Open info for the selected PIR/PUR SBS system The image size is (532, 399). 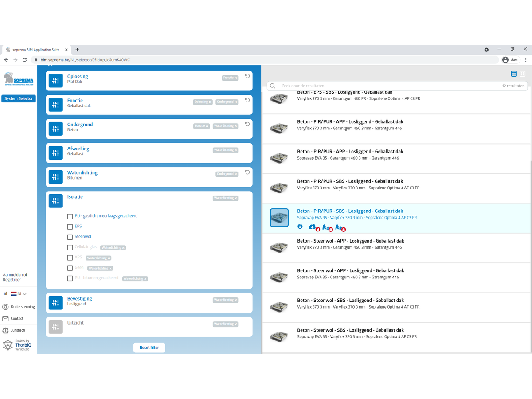coord(300,227)
